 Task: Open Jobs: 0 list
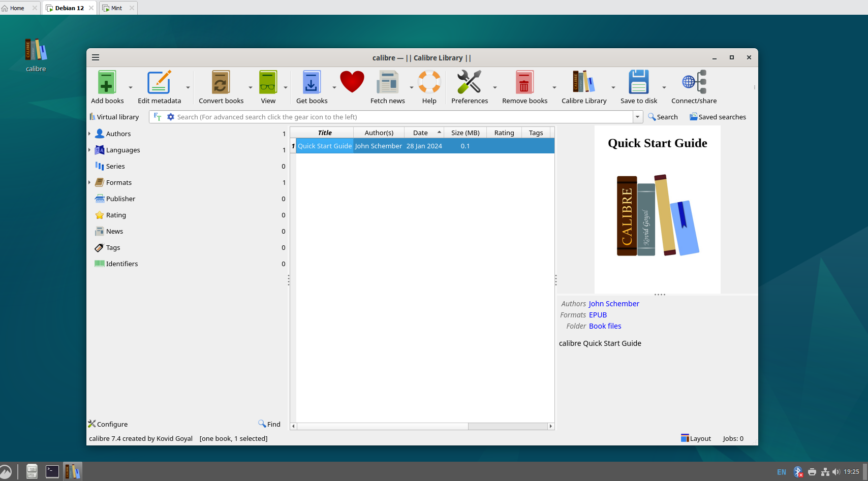733,438
